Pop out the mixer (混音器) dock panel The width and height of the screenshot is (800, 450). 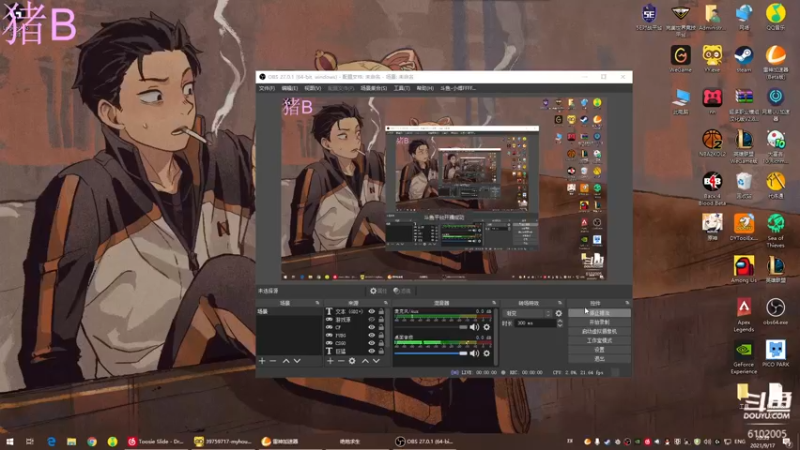coord(494,303)
